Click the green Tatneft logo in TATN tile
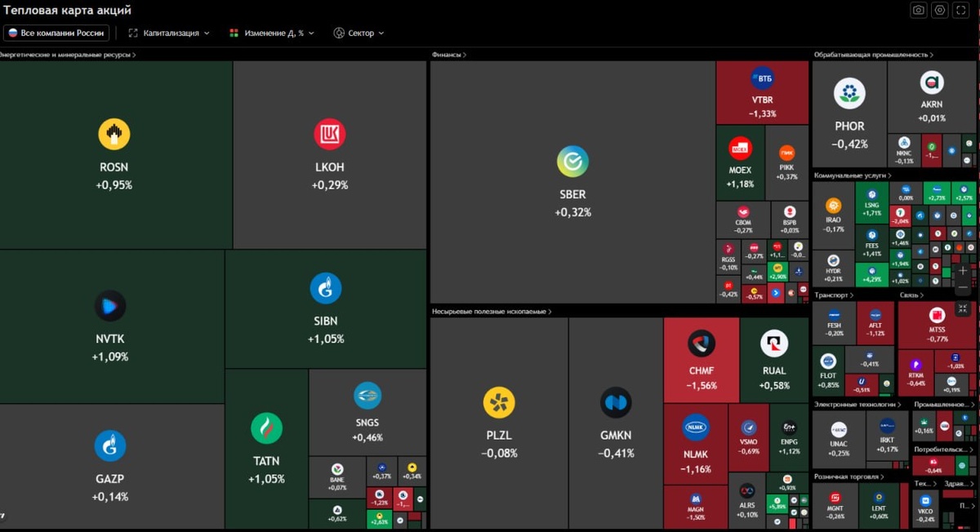Screen dimensions: 980x532 click(x=266, y=428)
